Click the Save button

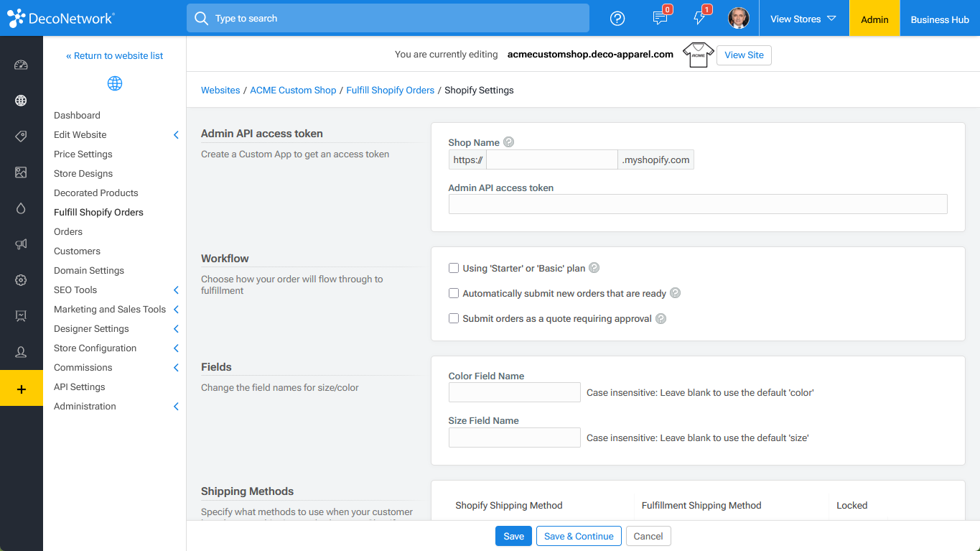pyautogui.click(x=513, y=536)
